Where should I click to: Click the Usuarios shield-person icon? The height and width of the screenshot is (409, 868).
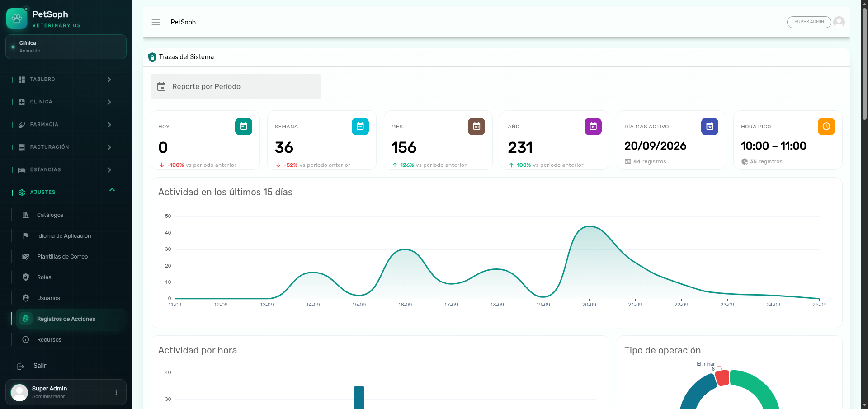[26, 298]
